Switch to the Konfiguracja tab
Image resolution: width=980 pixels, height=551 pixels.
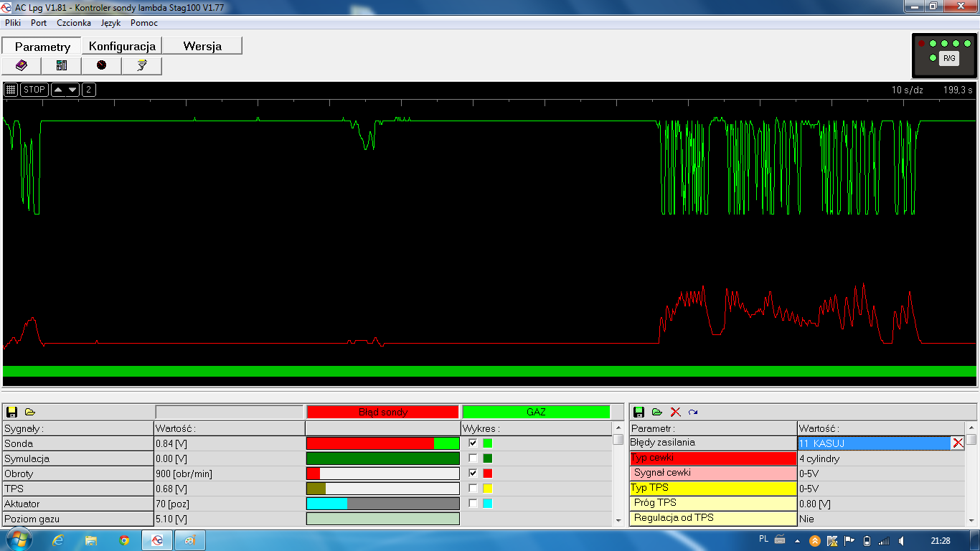tap(122, 46)
